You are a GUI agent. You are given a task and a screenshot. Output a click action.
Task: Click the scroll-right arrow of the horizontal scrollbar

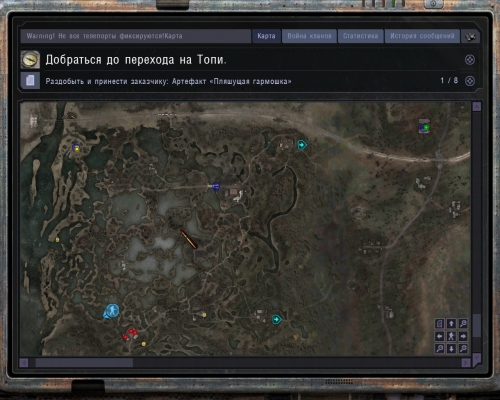pos(466,363)
